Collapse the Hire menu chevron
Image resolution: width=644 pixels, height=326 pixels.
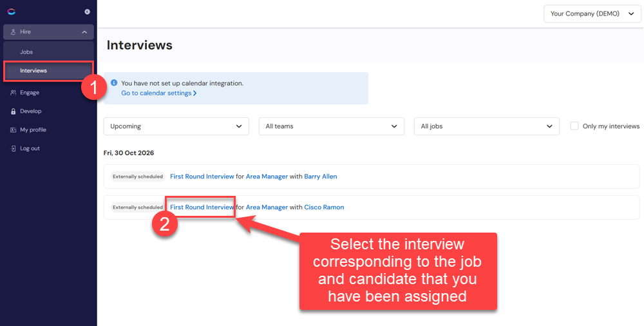click(84, 32)
